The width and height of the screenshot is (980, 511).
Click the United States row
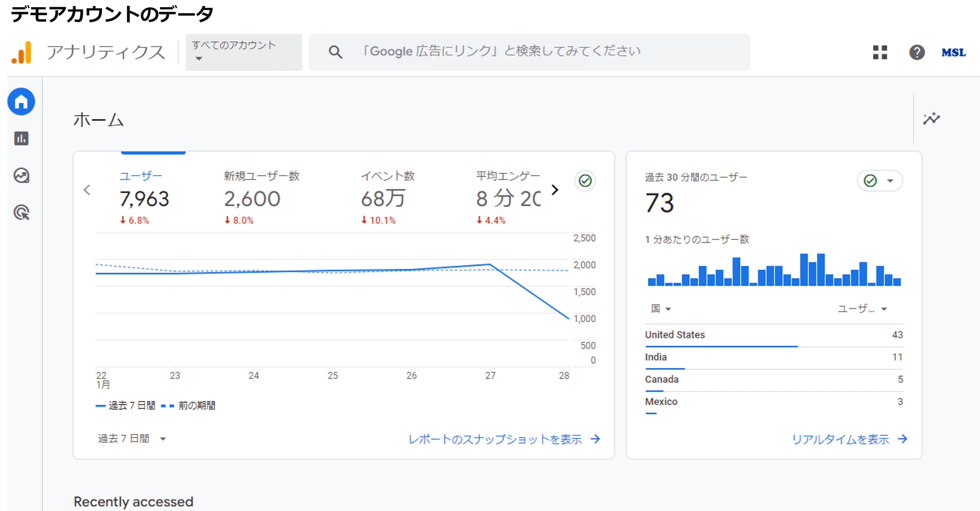774,335
